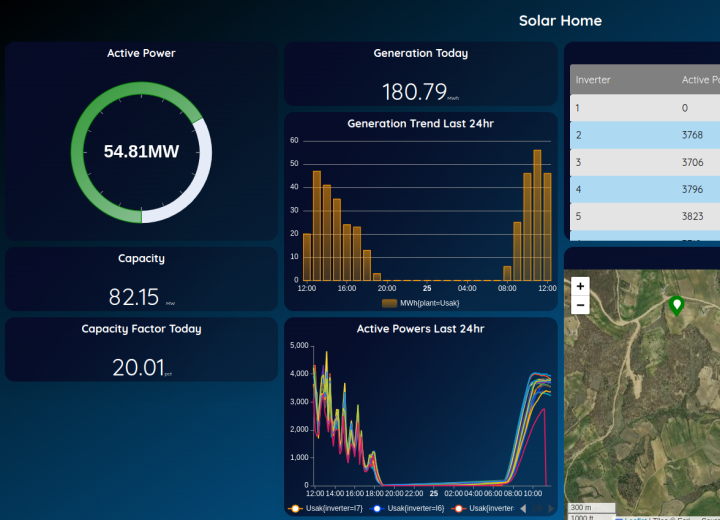Toggle the Usak{inverter=I7} legend series
Screen dimensions: 720x520
click(325, 509)
